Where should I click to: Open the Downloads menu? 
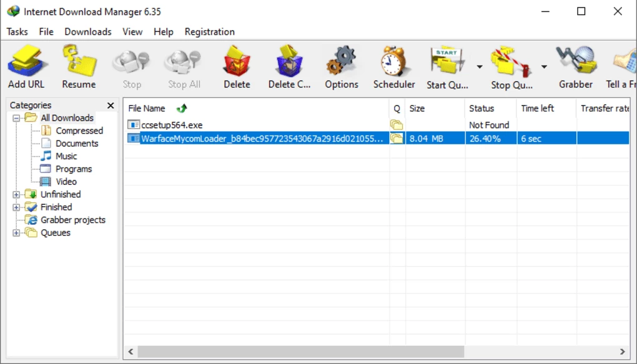click(x=87, y=32)
